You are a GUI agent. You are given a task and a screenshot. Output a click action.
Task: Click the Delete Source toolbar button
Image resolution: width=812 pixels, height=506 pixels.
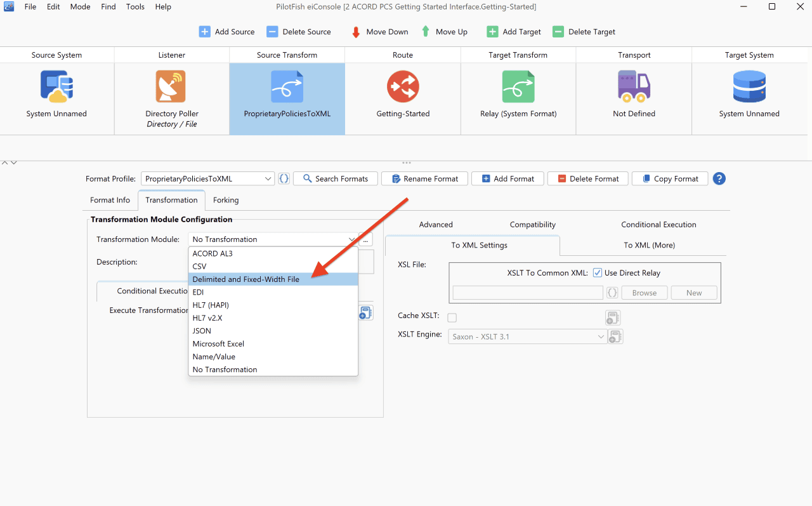[299, 32]
